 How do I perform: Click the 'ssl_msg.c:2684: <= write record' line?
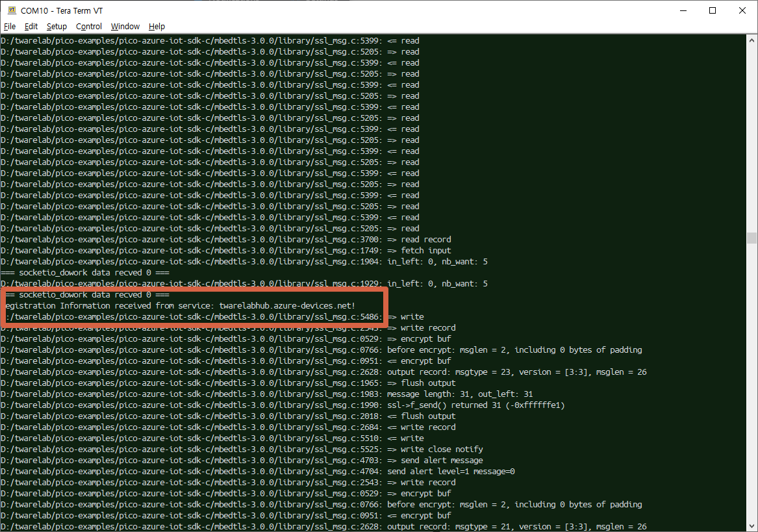point(228,427)
